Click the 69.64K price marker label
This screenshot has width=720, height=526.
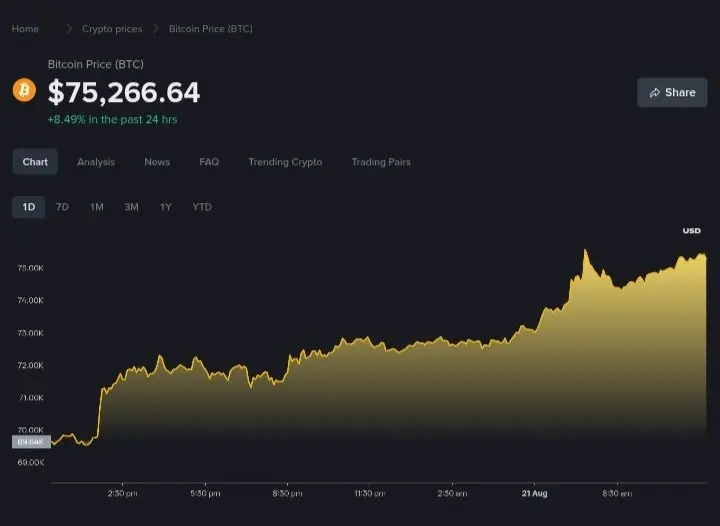tap(31, 442)
